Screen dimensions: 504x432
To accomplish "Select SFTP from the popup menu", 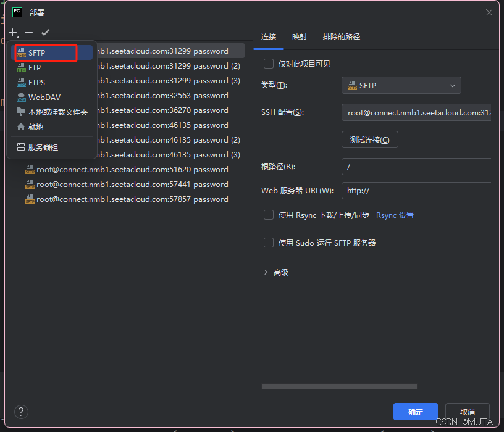I will (37, 53).
